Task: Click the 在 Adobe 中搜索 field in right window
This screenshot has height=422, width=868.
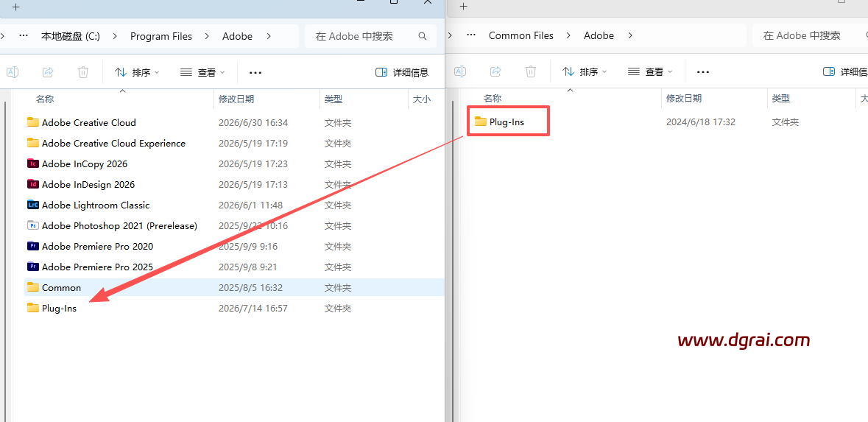Action: point(810,35)
